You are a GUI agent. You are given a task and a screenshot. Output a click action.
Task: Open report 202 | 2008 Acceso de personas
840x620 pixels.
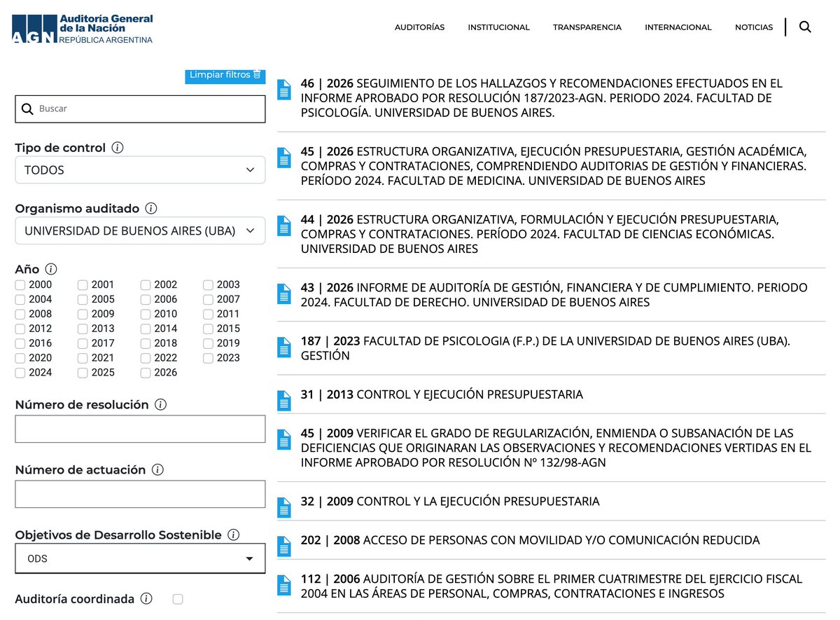click(x=530, y=540)
